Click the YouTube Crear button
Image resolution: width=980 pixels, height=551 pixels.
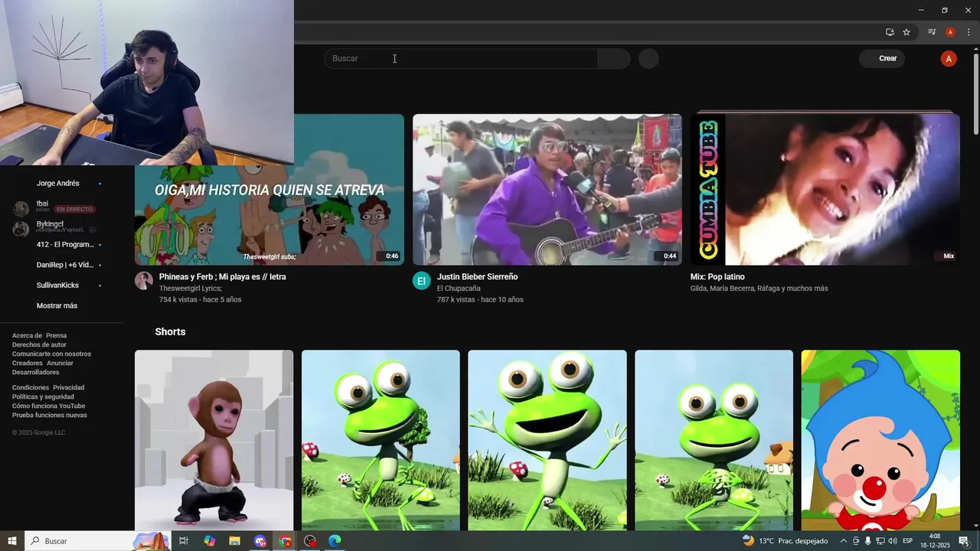pos(882,58)
